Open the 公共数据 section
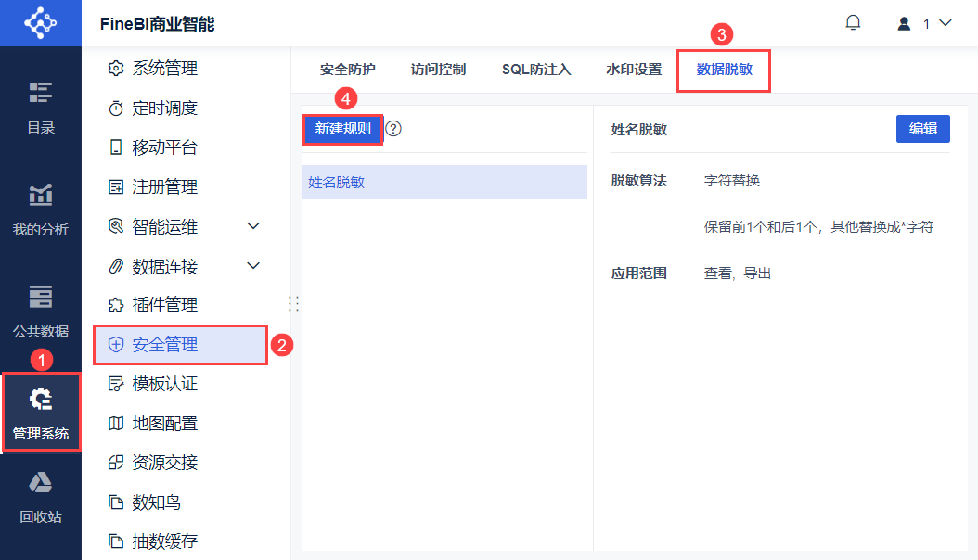 coord(40,311)
